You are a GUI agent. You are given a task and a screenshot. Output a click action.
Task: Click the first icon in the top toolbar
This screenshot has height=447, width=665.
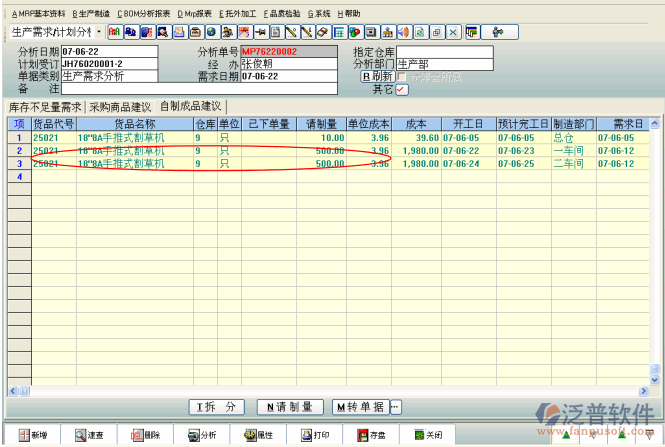114,32
